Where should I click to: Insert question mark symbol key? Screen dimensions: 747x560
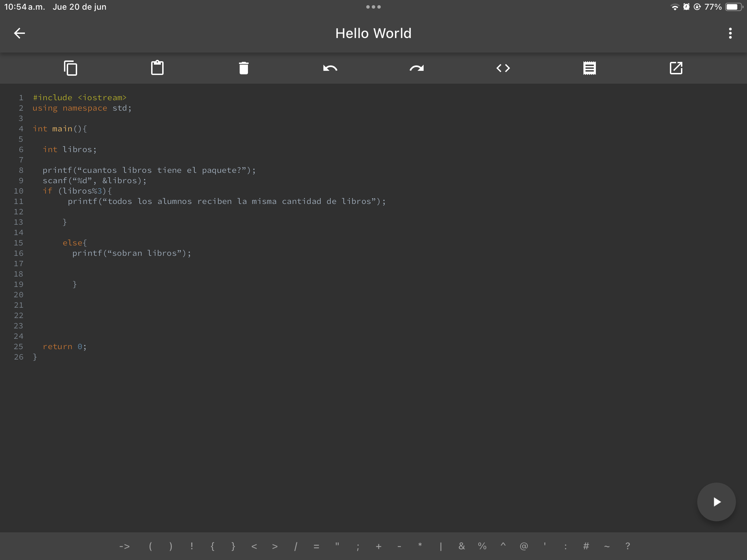point(627,547)
